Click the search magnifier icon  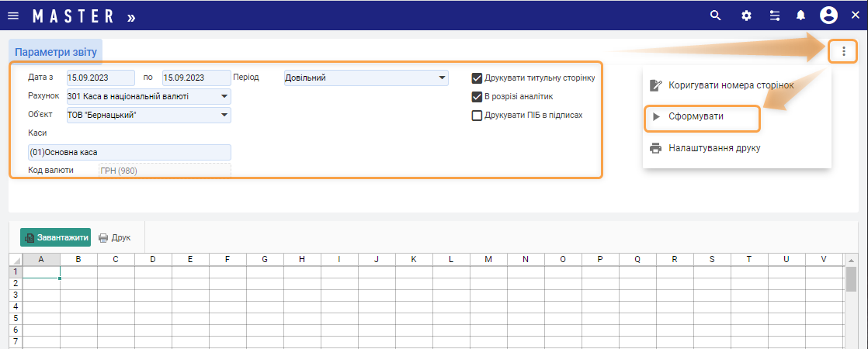716,16
